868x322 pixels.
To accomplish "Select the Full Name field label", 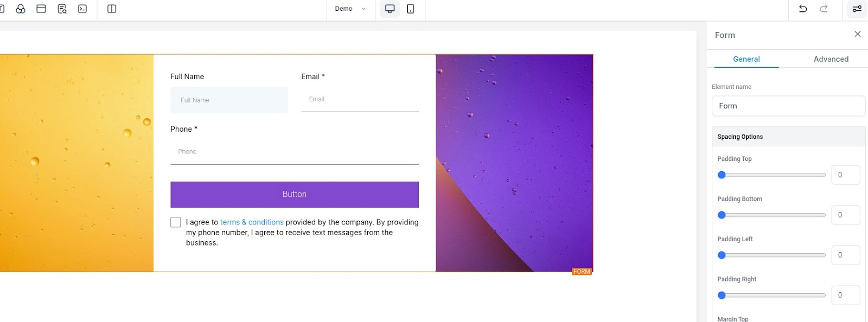I will [x=187, y=76].
